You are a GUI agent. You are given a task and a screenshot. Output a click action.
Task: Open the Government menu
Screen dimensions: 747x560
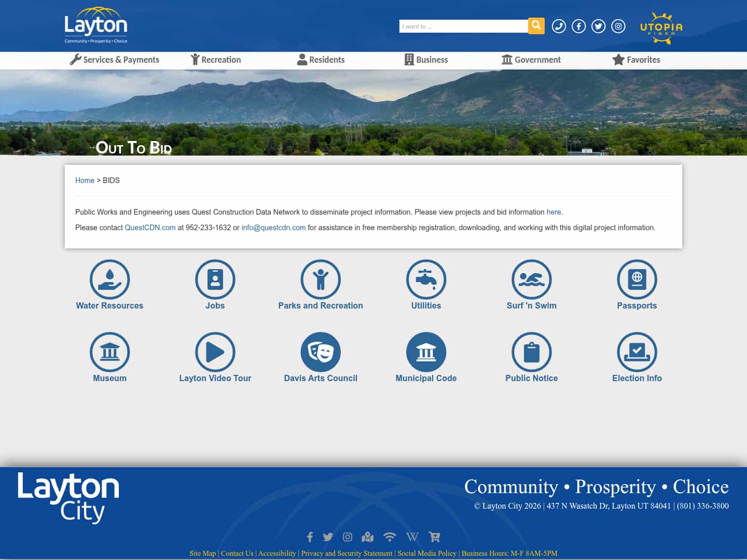coord(531,60)
